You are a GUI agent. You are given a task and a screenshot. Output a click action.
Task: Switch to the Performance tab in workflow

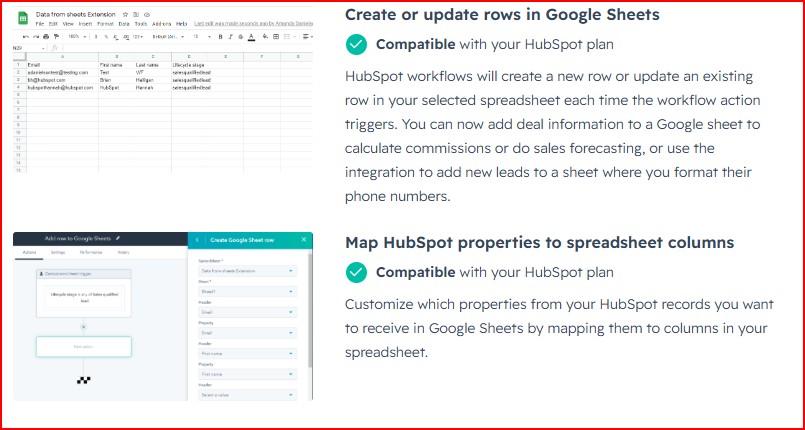click(x=91, y=252)
